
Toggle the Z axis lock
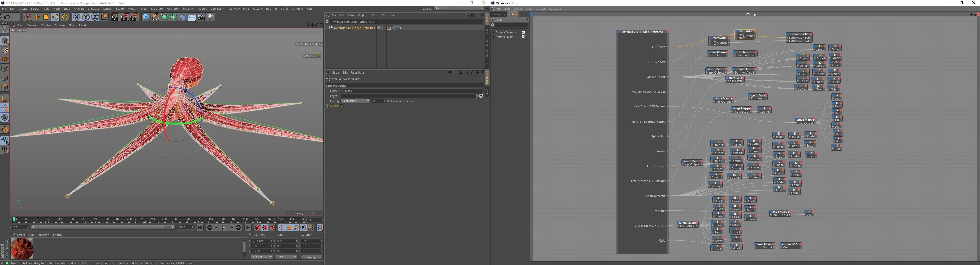coord(95,17)
